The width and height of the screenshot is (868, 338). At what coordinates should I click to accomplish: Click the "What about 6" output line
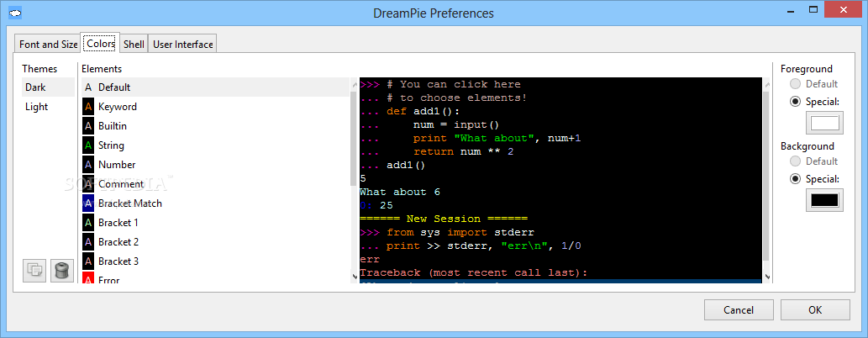(400, 192)
